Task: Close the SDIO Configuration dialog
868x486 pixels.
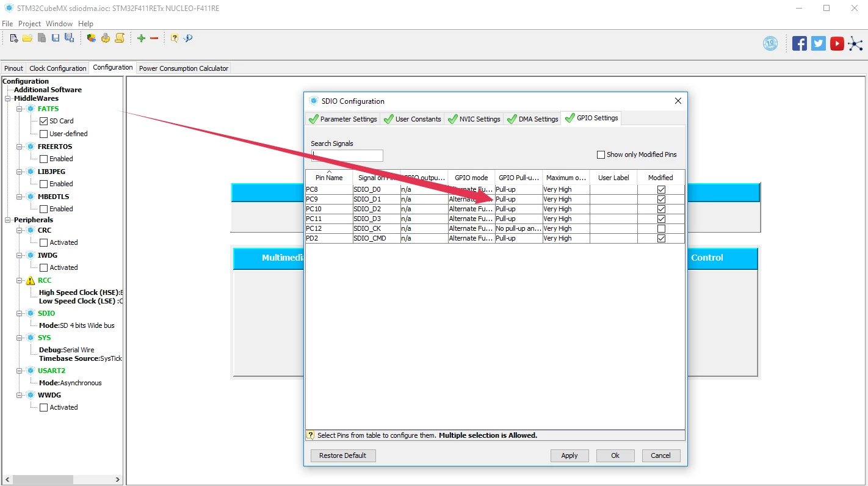Action: tap(678, 101)
